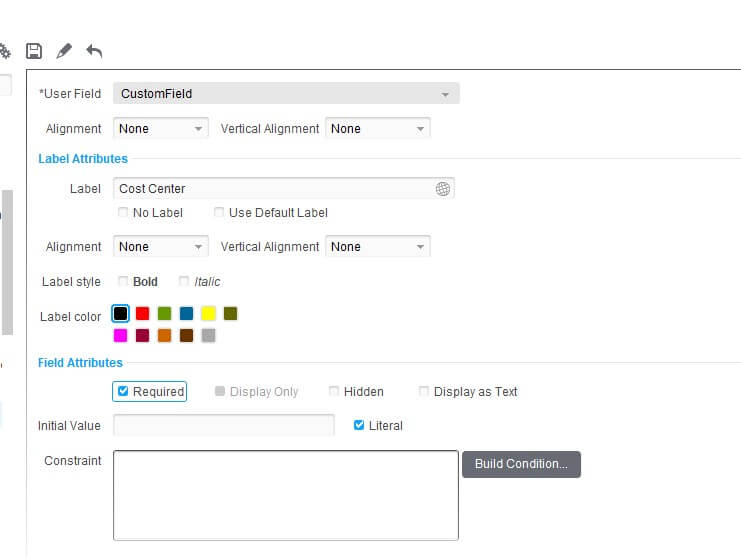
Task: Expand the top Alignment dropdown
Action: [161, 129]
